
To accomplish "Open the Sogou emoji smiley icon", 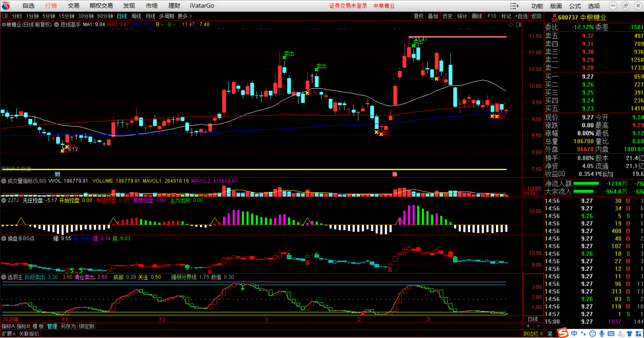I will tap(593, 334).
